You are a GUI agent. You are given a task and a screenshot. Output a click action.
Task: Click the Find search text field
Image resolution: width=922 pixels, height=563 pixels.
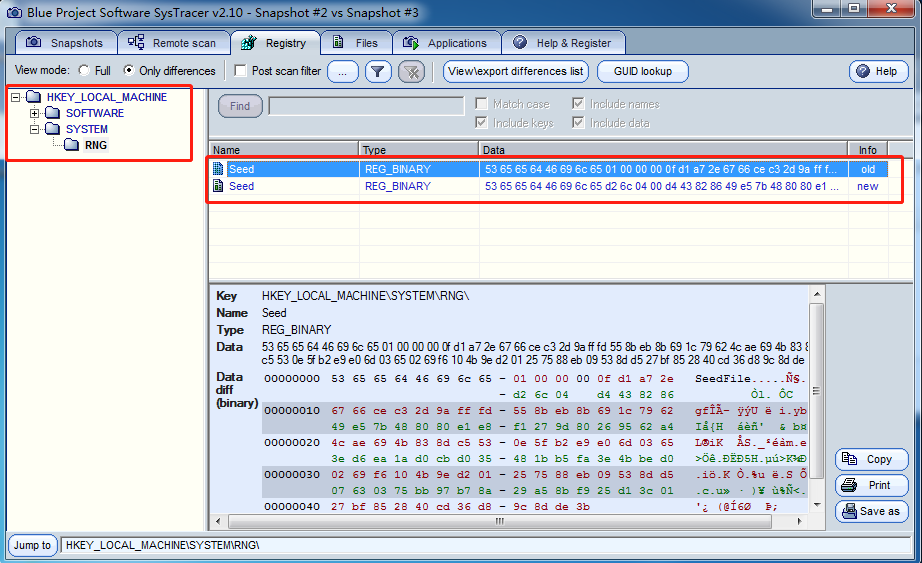[x=366, y=106]
